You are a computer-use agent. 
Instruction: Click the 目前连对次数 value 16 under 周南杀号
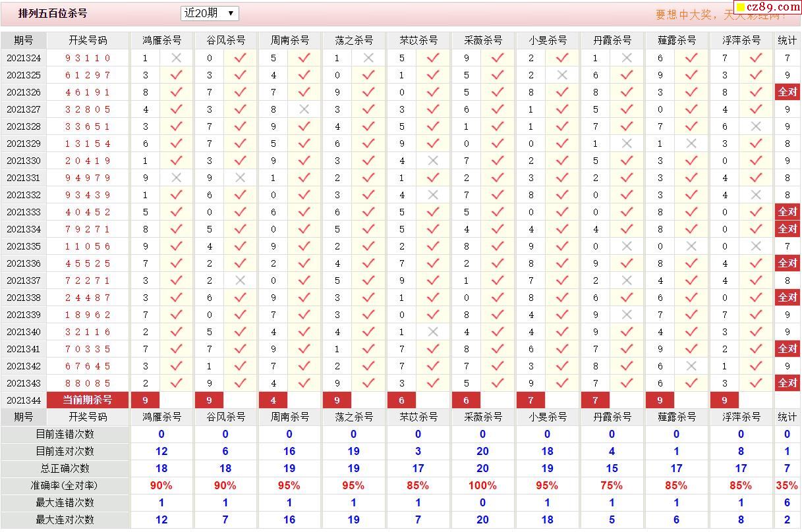tap(289, 452)
